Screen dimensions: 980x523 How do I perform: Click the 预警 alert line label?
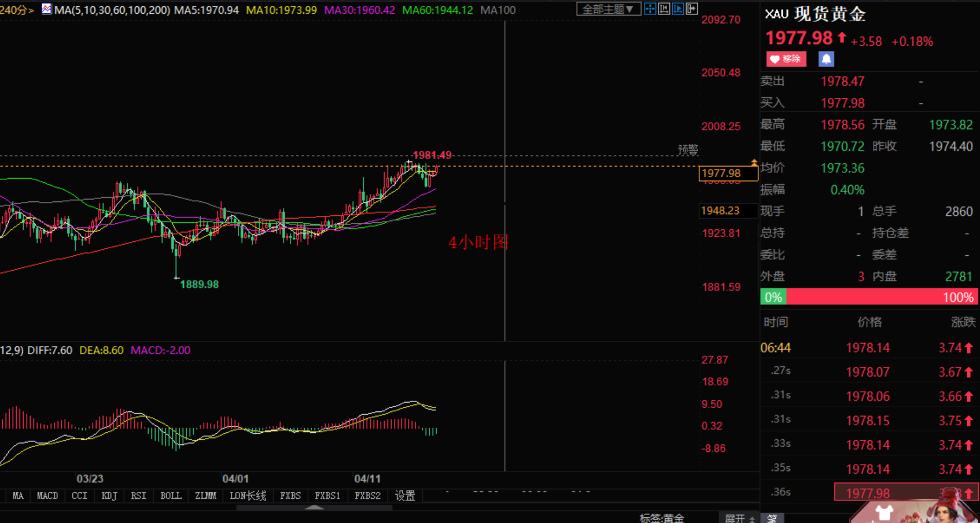click(x=688, y=150)
